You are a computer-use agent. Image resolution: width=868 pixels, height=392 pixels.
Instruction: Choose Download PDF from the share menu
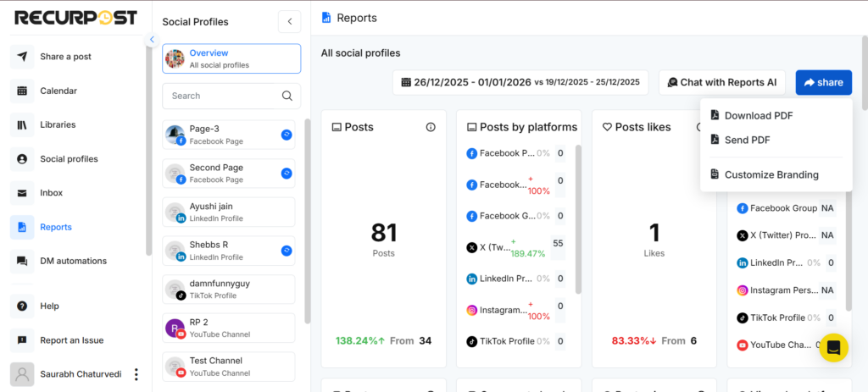[x=759, y=115]
